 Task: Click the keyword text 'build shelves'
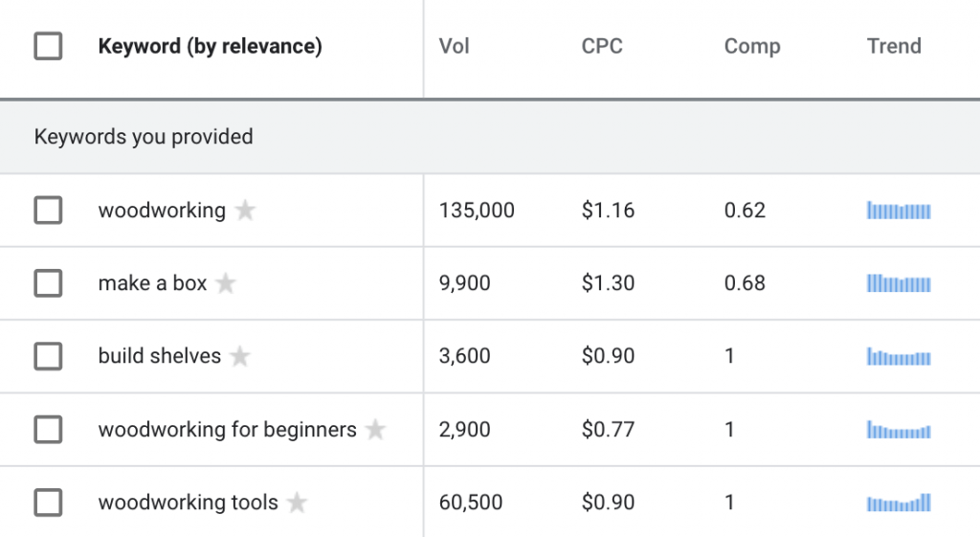click(160, 356)
